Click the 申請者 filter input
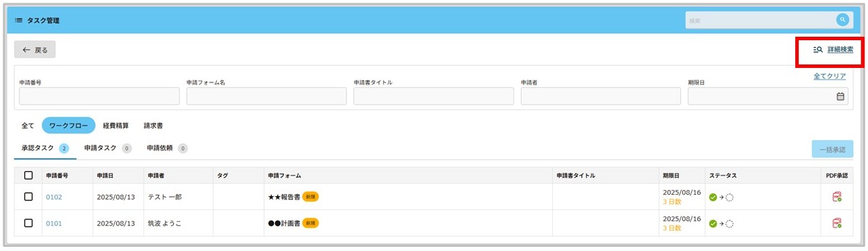The height and width of the screenshot is (251, 868). tap(601, 96)
